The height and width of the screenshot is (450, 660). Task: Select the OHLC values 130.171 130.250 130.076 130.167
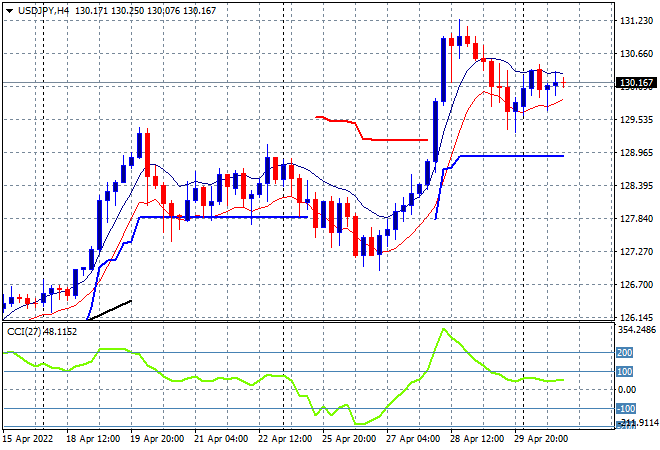[146, 11]
